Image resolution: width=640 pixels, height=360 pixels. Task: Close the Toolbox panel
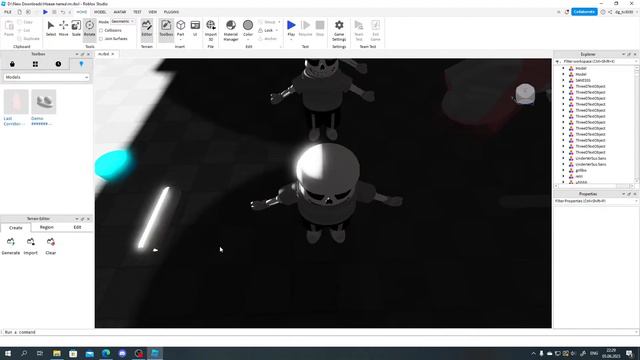point(88,54)
